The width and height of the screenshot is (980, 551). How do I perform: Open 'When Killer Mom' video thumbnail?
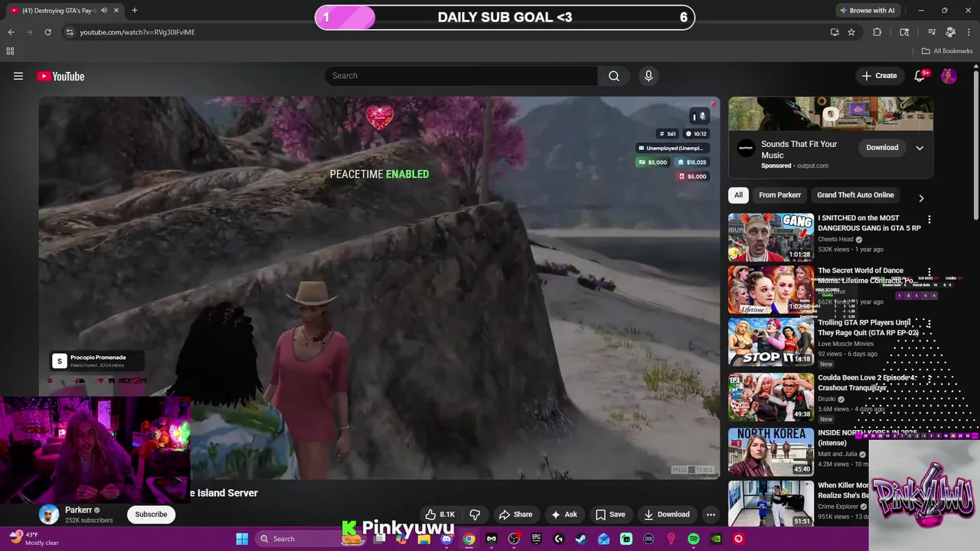[771, 504]
